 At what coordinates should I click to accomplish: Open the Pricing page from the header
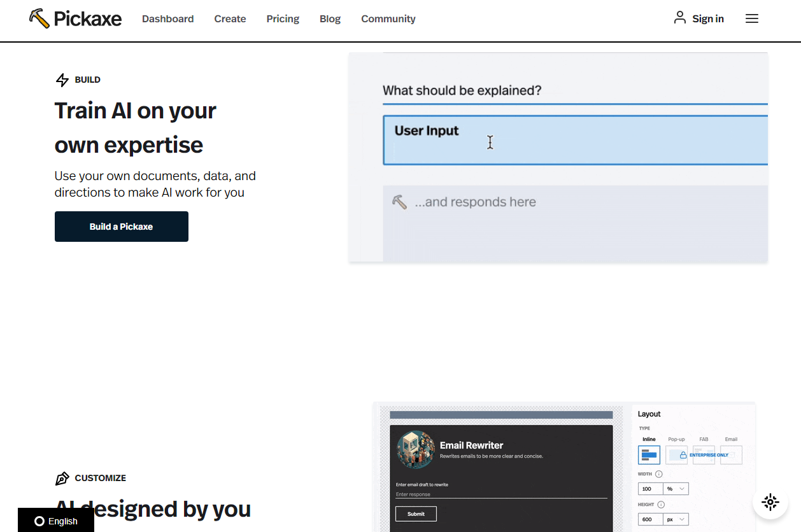[x=283, y=19]
